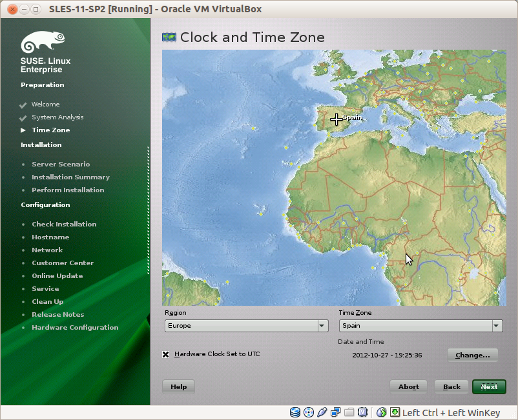Click the checkmark beside System Analysis step
Screen dimensions: 518x420
click(23, 118)
